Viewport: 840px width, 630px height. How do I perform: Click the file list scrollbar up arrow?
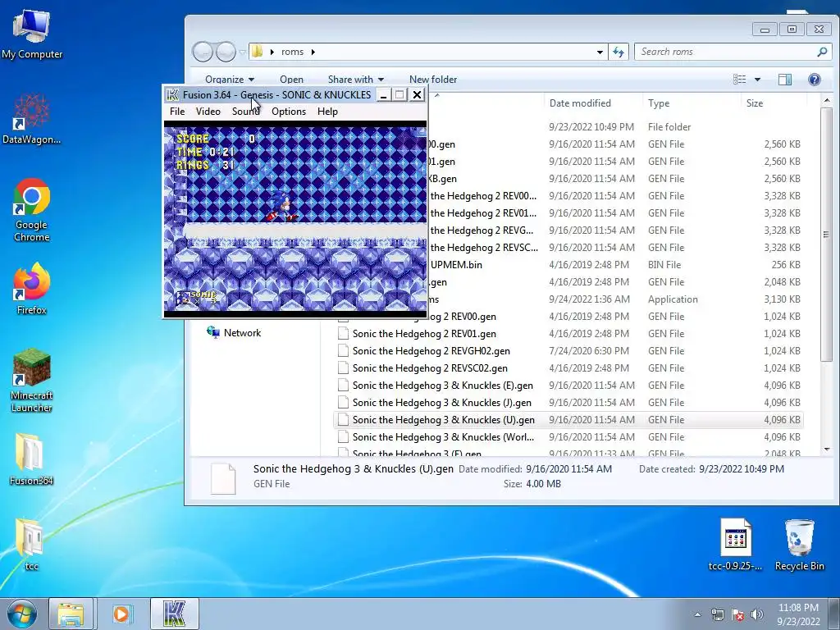tap(827, 100)
